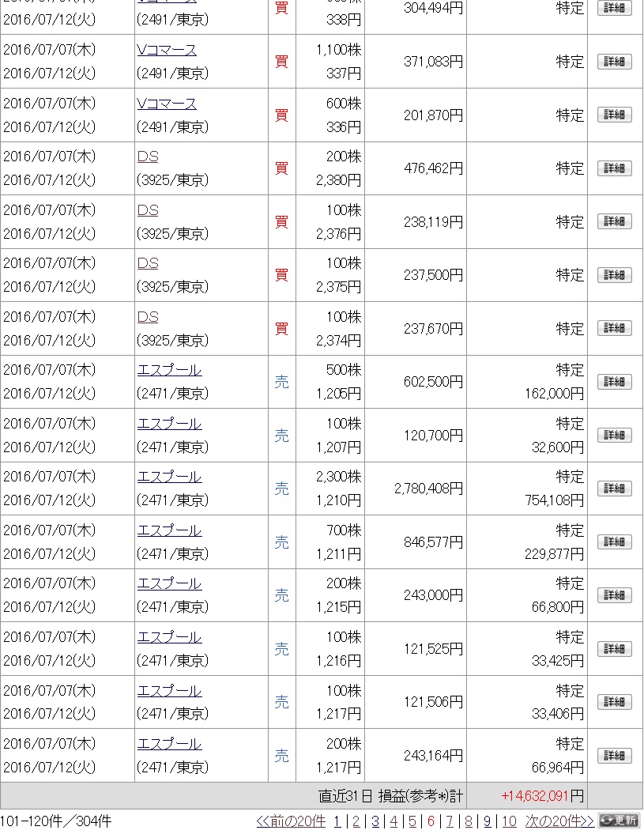
Task: Go to 次の20件 next page
Action: (x=559, y=821)
